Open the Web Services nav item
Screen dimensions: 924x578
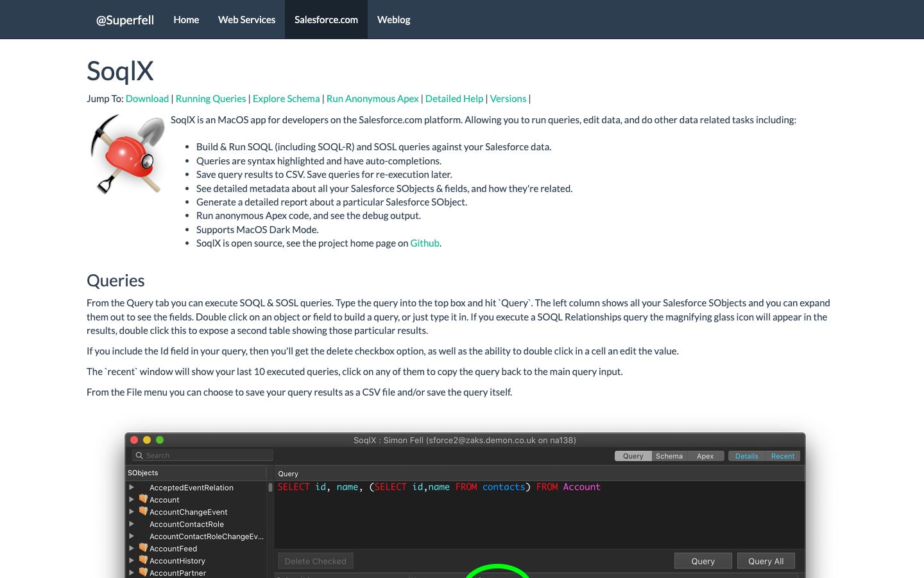(x=246, y=20)
